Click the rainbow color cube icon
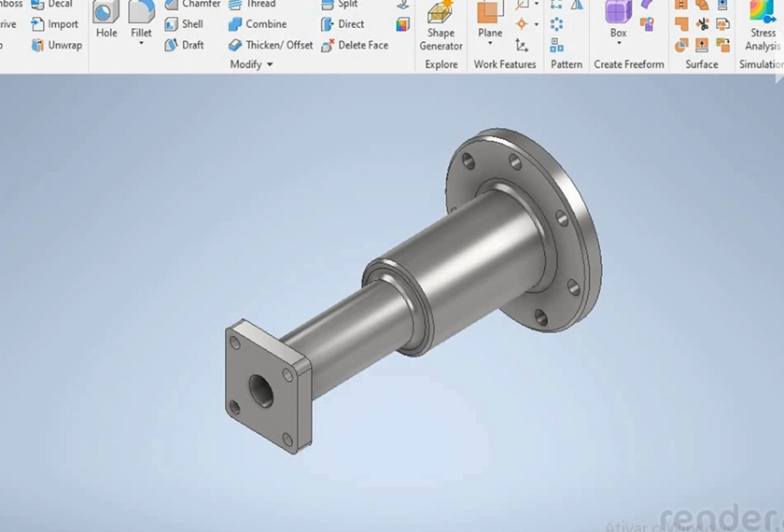Screen dimensions: 784x532 click(x=402, y=24)
